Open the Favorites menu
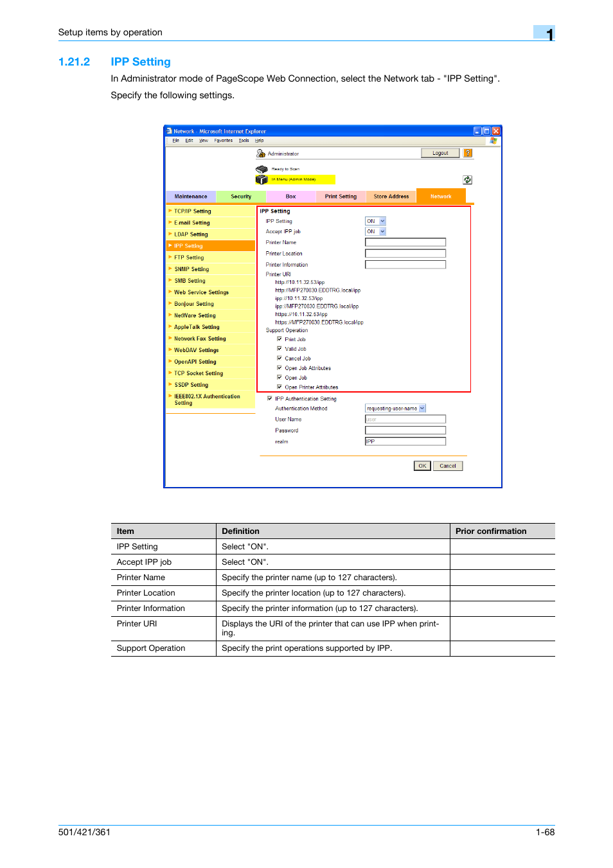The image size is (613, 868). pyautogui.click(x=224, y=140)
